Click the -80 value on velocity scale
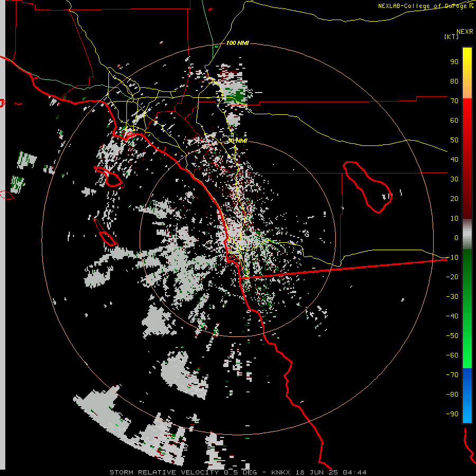This screenshot has height=476, width=476. [x=452, y=395]
